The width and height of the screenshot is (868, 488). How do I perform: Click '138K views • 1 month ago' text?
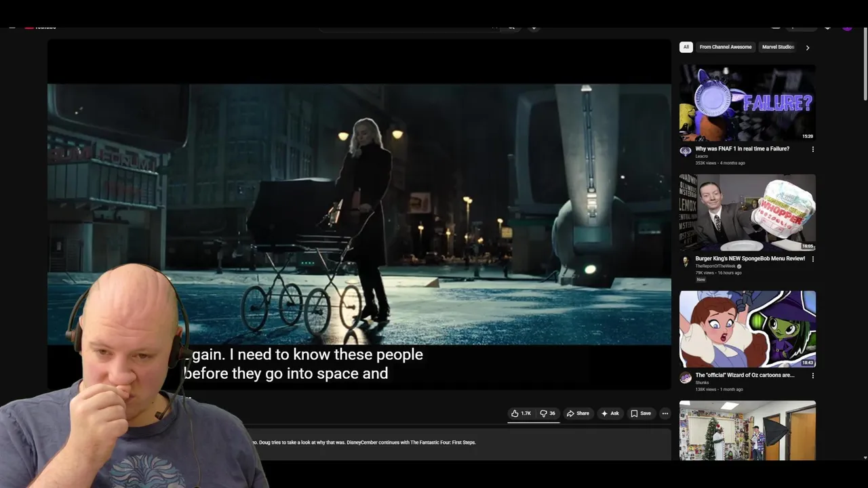click(x=719, y=390)
